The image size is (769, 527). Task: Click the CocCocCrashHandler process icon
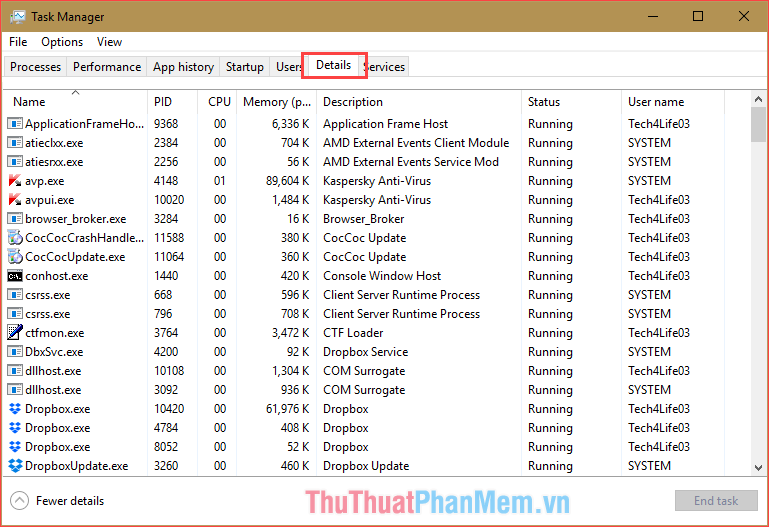tap(15, 238)
